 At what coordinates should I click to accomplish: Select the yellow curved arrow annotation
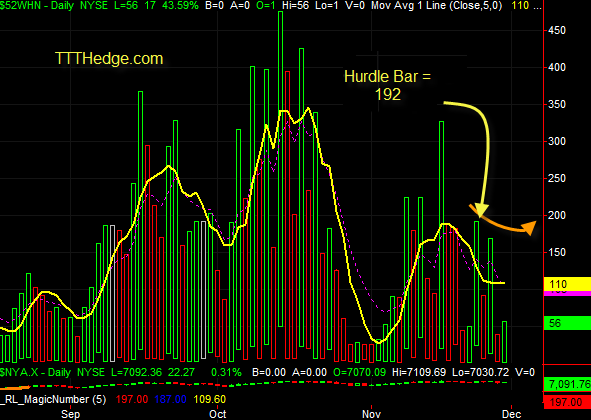pyautogui.click(x=474, y=158)
